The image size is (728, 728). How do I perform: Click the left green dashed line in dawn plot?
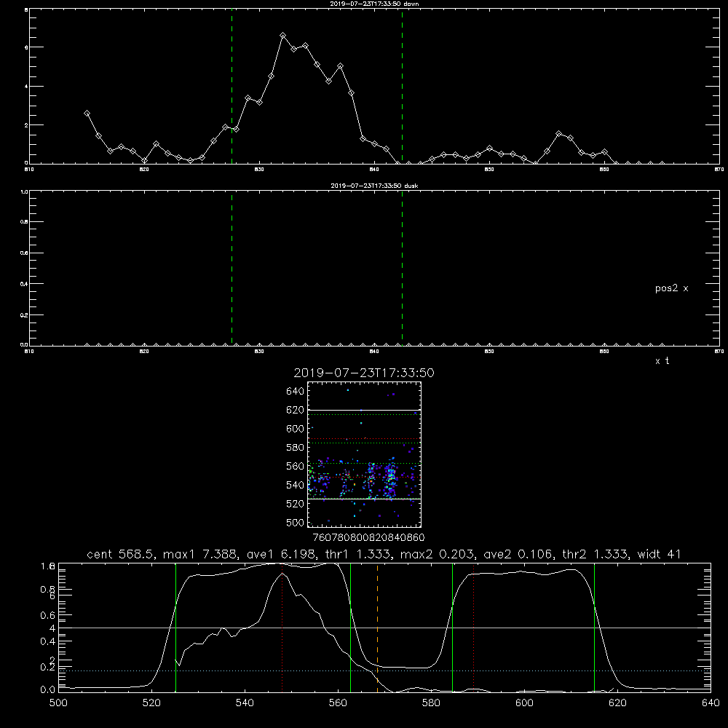232,87
